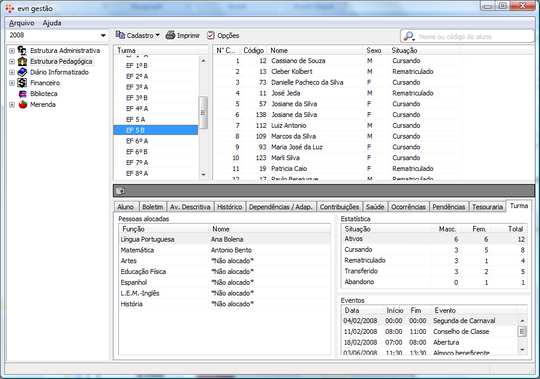
Task: Sort by the Código column header
Action: pos(254,51)
